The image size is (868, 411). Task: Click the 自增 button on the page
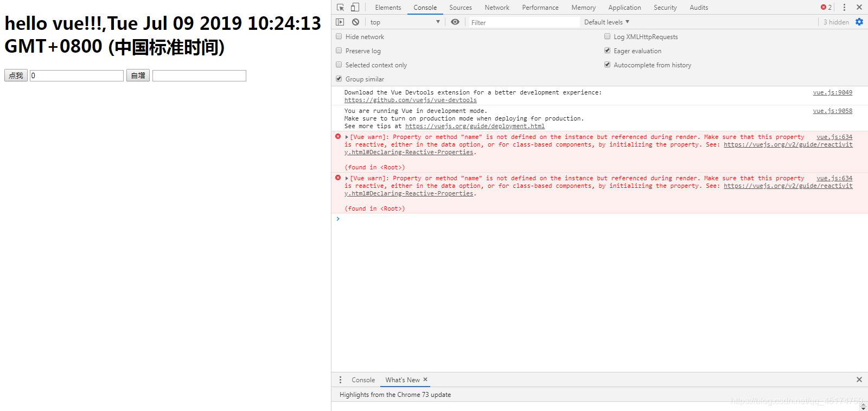click(x=138, y=75)
